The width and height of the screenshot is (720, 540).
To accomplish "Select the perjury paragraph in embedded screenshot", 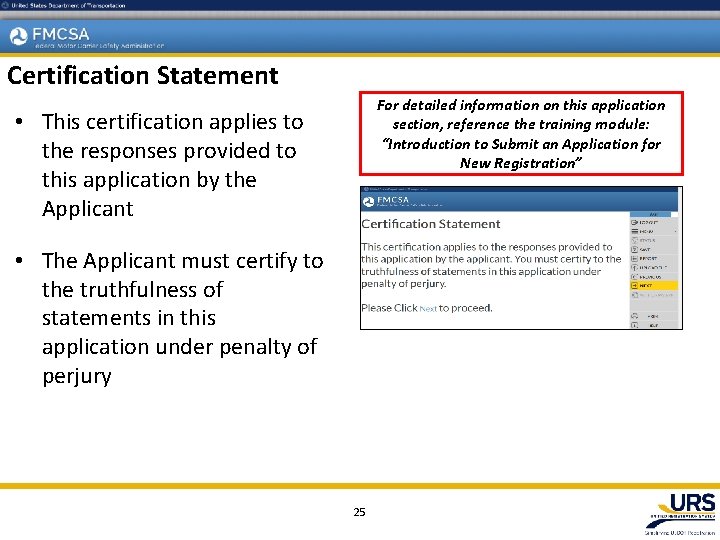I will tap(491, 265).
